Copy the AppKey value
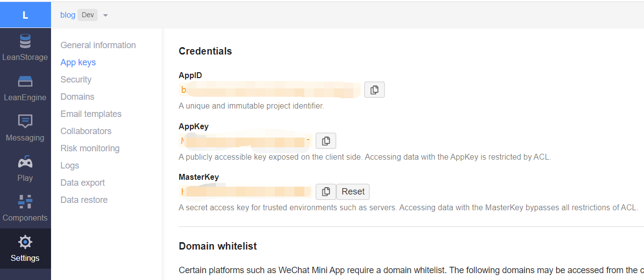 tap(326, 141)
